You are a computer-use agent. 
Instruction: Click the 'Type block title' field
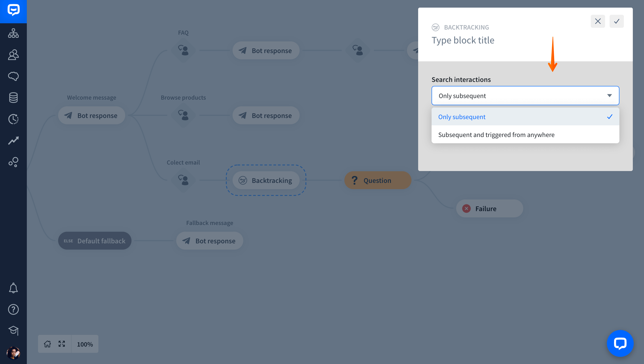tap(463, 40)
